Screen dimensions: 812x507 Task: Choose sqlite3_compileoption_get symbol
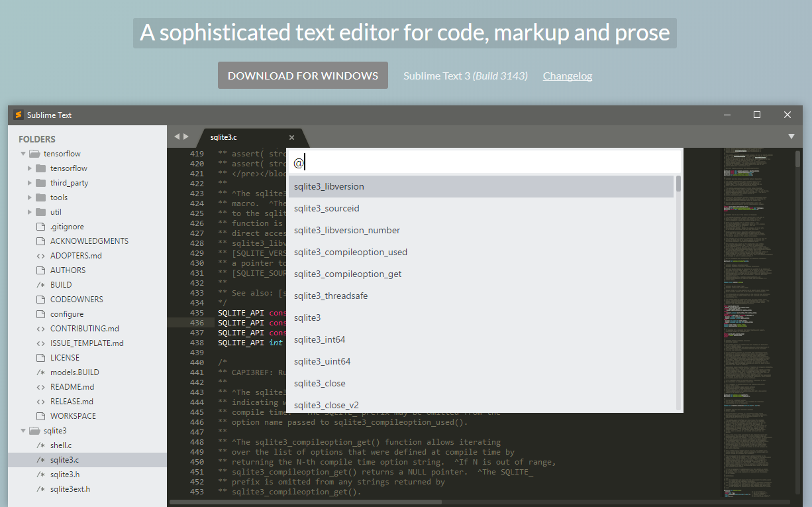(481, 274)
